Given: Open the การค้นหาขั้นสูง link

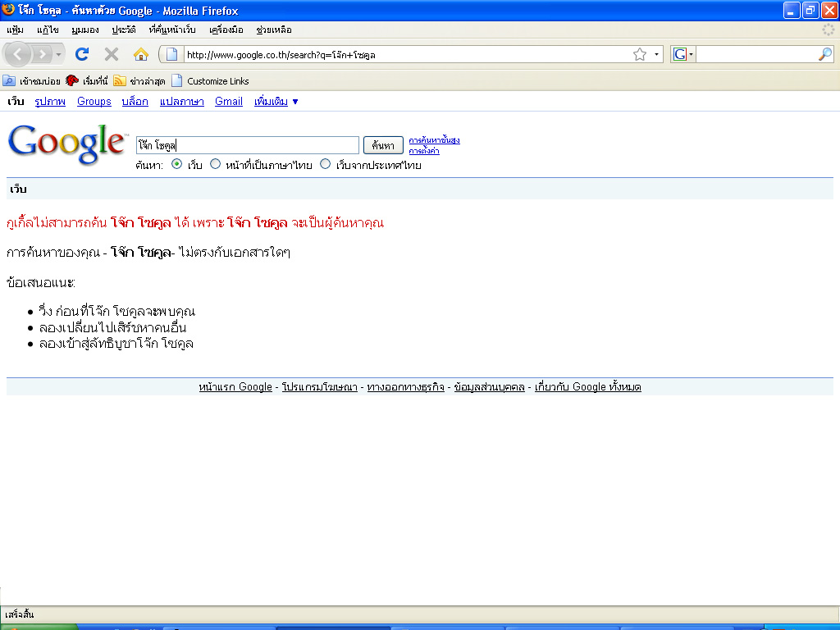Looking at the screenshot, I should pos(435,140).
